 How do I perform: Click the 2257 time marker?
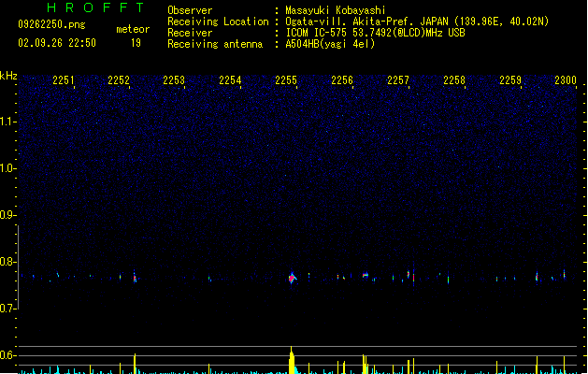pos(398,80)
